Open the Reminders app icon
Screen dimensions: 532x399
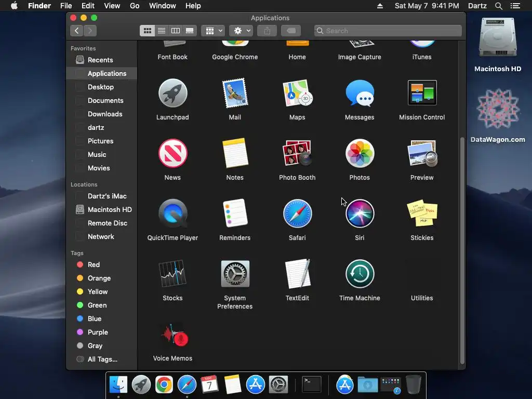coord(235,214)
